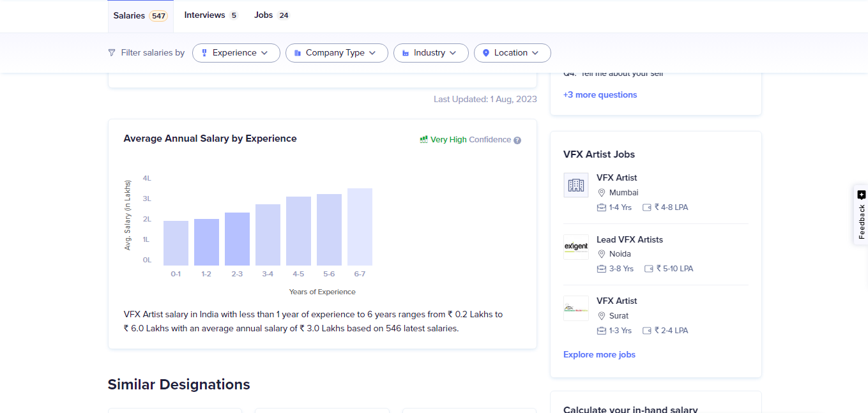868x413 pixels.
Task: Click the Location pin icon in filters
Action: 485,52
